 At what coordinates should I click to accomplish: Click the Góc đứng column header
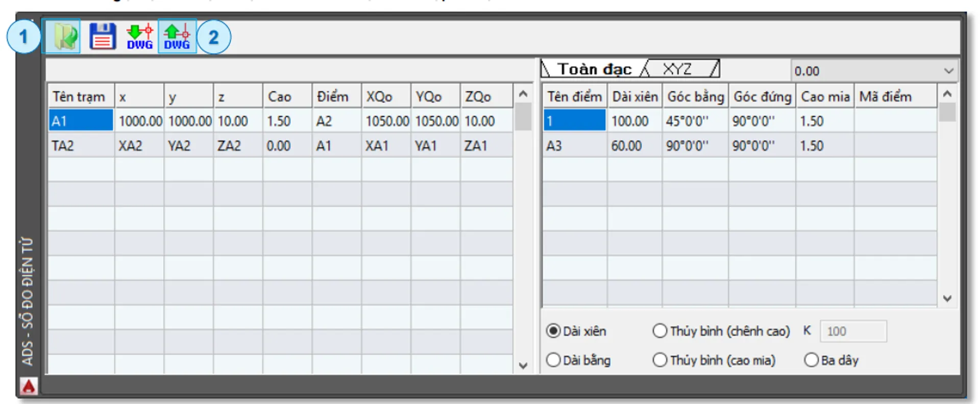tap(763, 96)
